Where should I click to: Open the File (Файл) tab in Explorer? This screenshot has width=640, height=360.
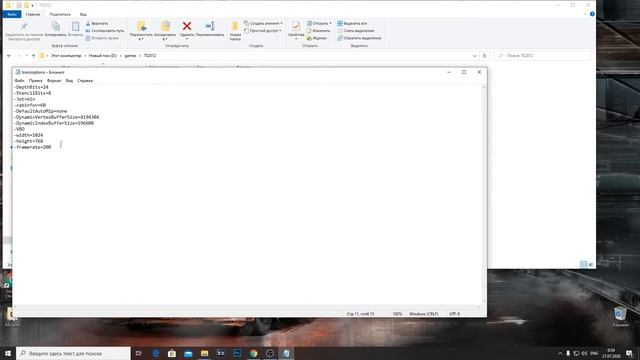point(12,14)
